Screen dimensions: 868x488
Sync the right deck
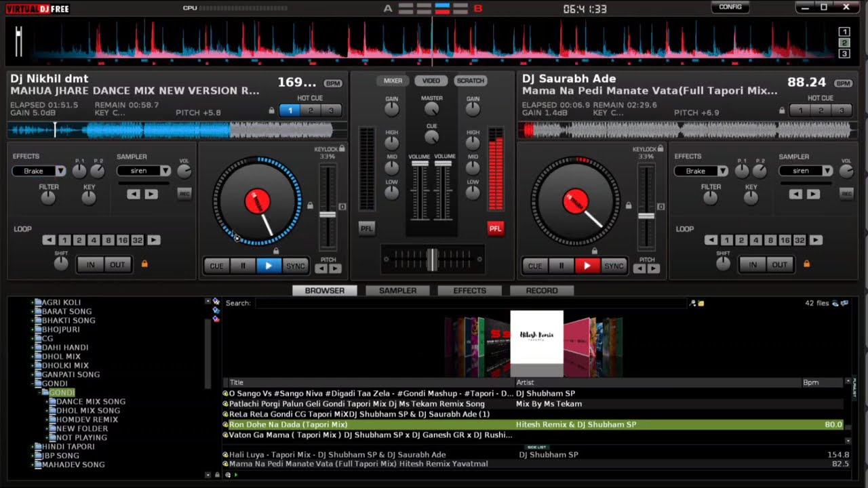(614, 266)
